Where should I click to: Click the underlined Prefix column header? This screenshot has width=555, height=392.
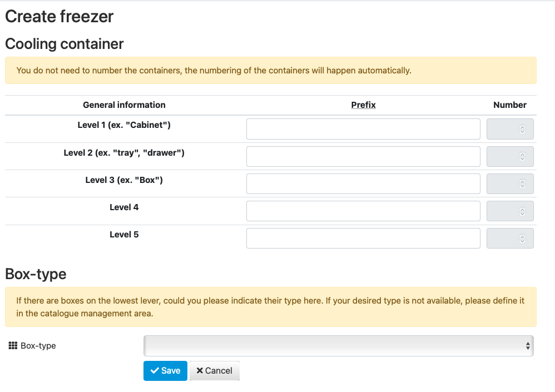[x=363, y=105]
